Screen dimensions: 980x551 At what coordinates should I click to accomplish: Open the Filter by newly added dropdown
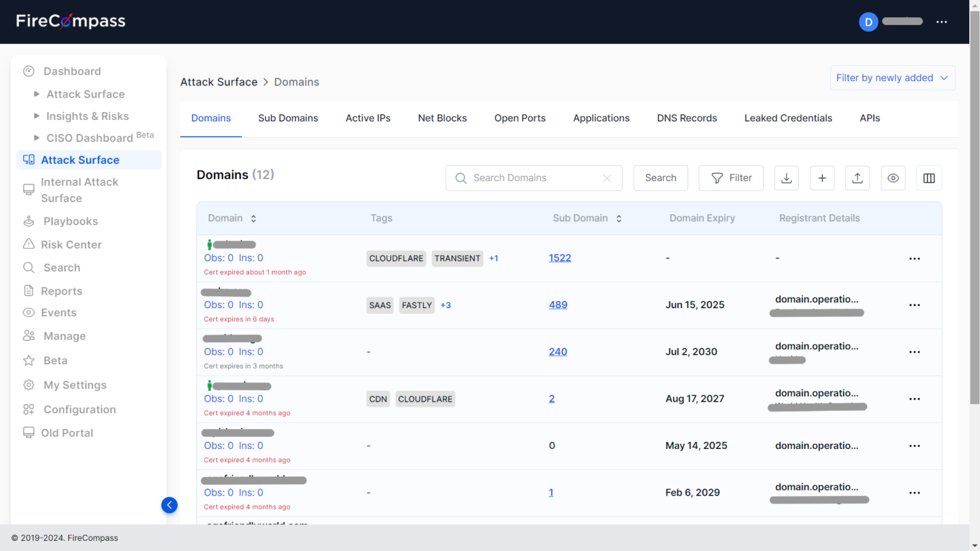[892, 77]
